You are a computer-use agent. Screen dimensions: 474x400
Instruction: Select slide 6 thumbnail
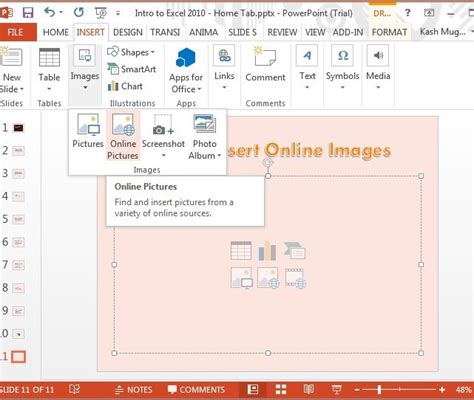click(x=18, y=242)
